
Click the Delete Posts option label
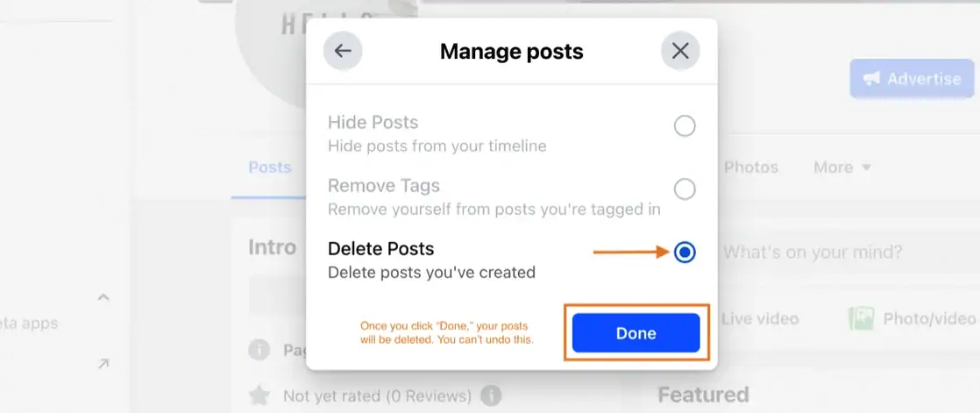point(380,249)
